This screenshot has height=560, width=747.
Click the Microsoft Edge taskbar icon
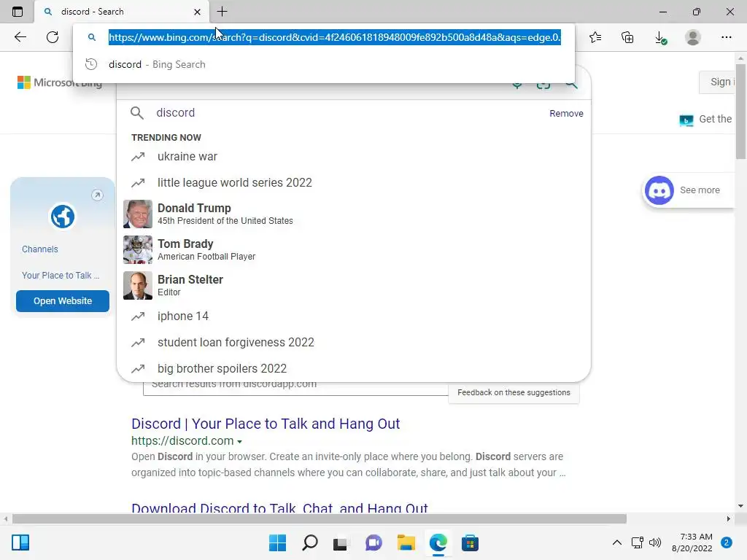(438, 542)
